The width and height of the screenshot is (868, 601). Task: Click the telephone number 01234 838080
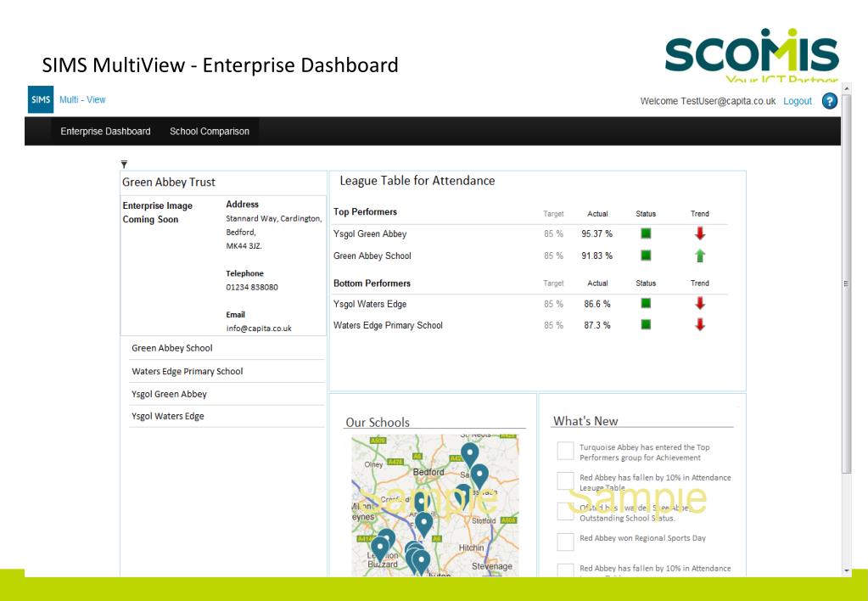click(x=252, y=287)
